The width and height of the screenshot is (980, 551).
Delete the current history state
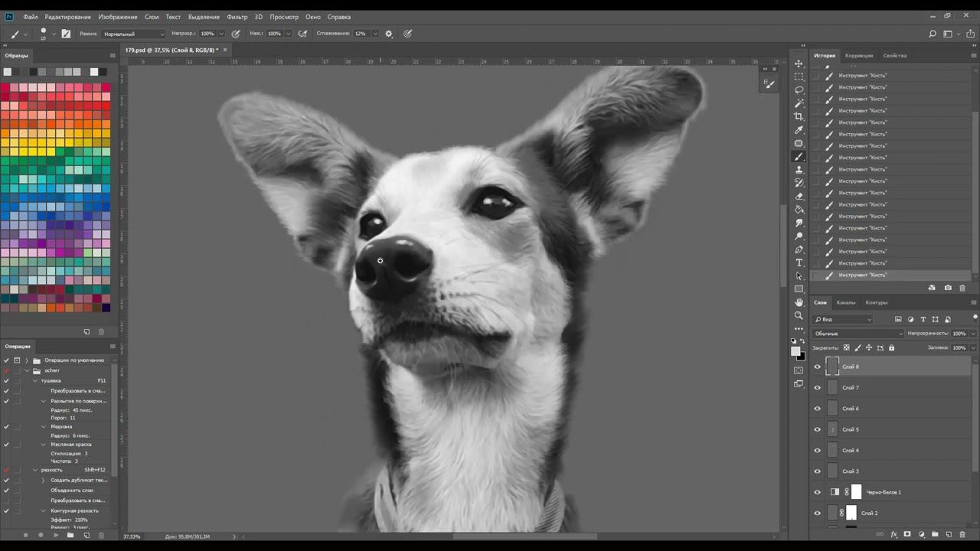[x=962, y=288]
